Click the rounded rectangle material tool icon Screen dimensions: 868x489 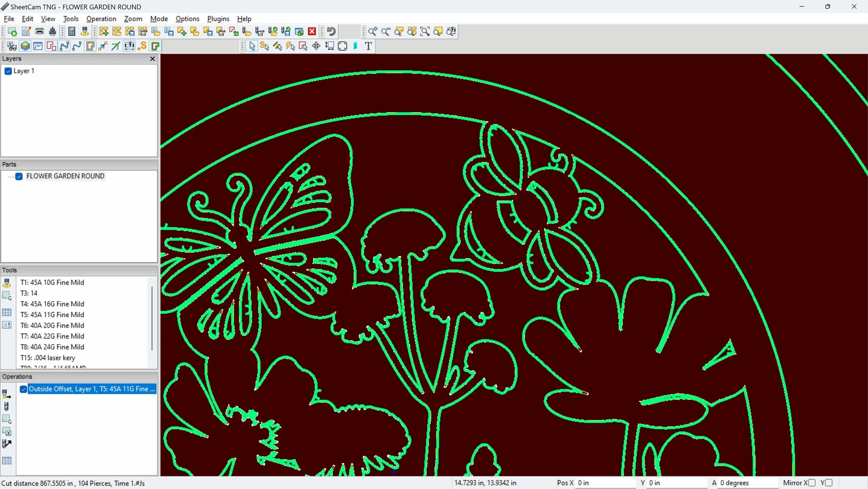point(342,46)
